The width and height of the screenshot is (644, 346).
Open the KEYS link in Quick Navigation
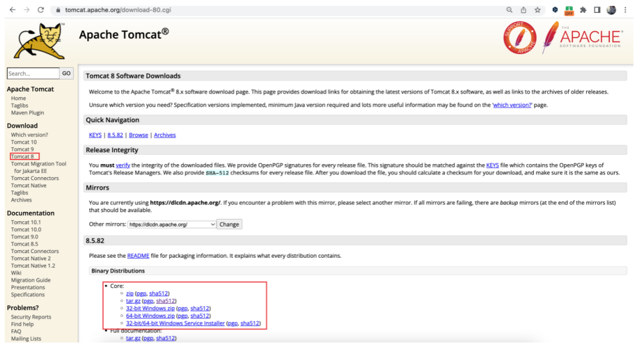95,135
